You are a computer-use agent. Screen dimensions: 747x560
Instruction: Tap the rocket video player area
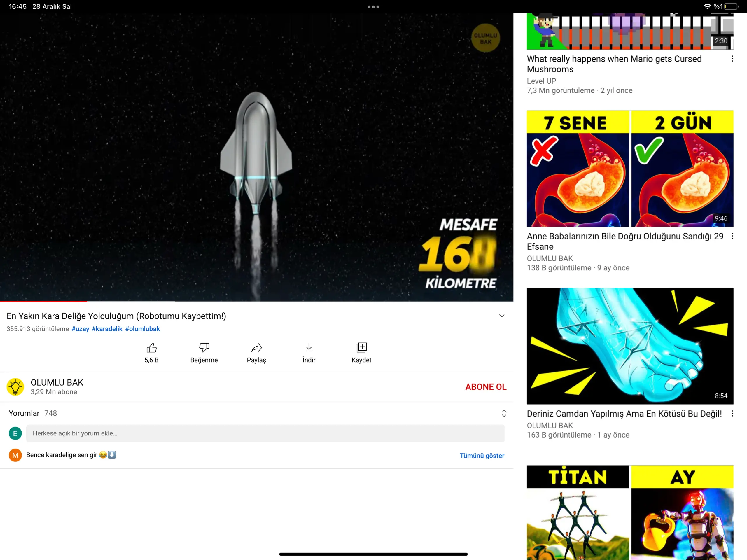(x=257, y=157)
